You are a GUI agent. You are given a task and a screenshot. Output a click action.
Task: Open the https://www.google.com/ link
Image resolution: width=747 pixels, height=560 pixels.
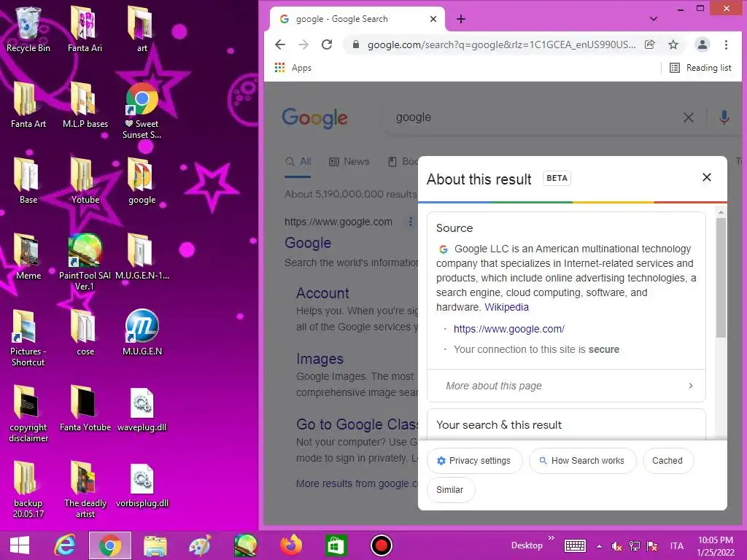(508, 329)
